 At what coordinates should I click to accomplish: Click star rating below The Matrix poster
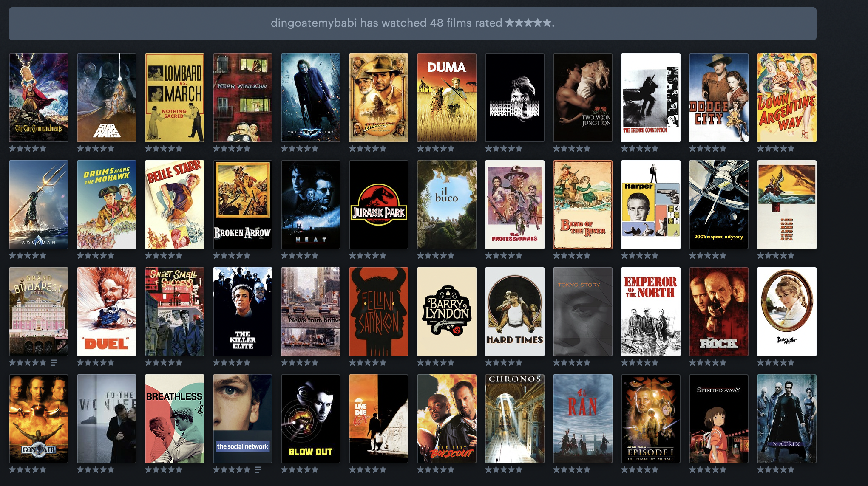(x=776, y=470)
